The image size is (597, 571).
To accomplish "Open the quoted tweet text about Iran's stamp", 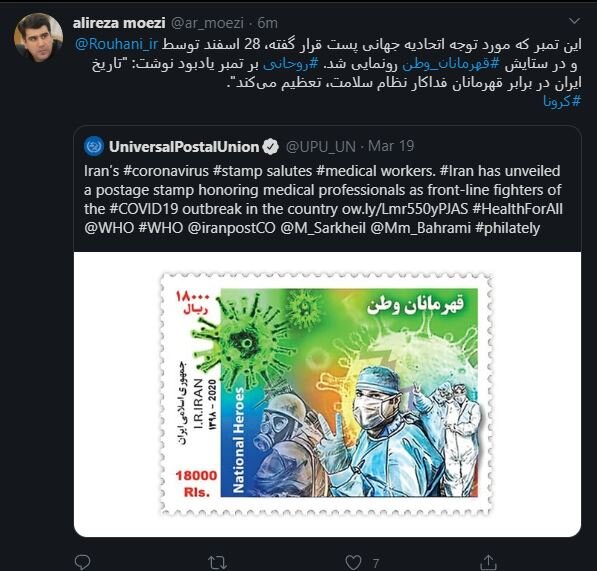I will (x=323, y=199).
